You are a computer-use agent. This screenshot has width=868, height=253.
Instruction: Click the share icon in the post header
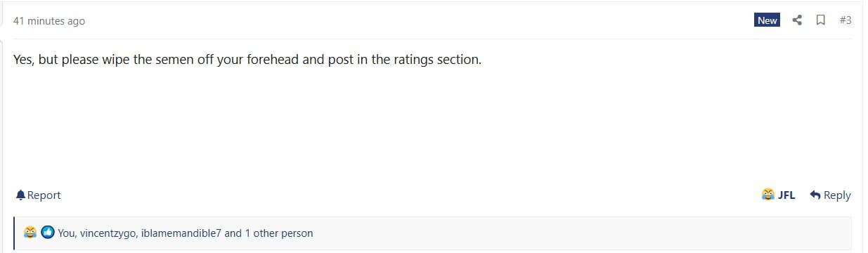click(x=797, y=20)
